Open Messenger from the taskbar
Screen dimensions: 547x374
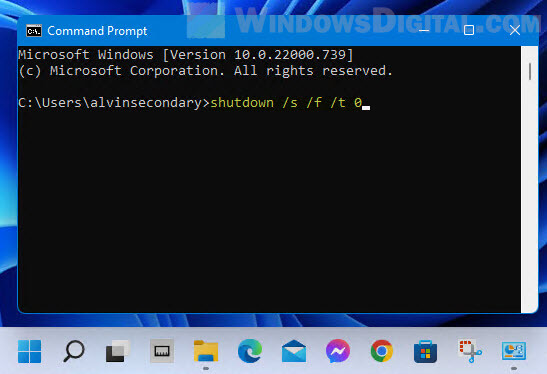[x=338, y=351]
